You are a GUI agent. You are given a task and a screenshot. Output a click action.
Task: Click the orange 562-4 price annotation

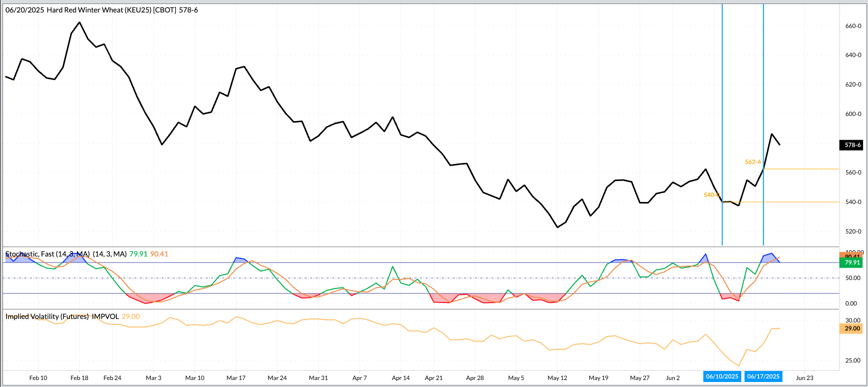pyautogui.click(x=753, y=162)
